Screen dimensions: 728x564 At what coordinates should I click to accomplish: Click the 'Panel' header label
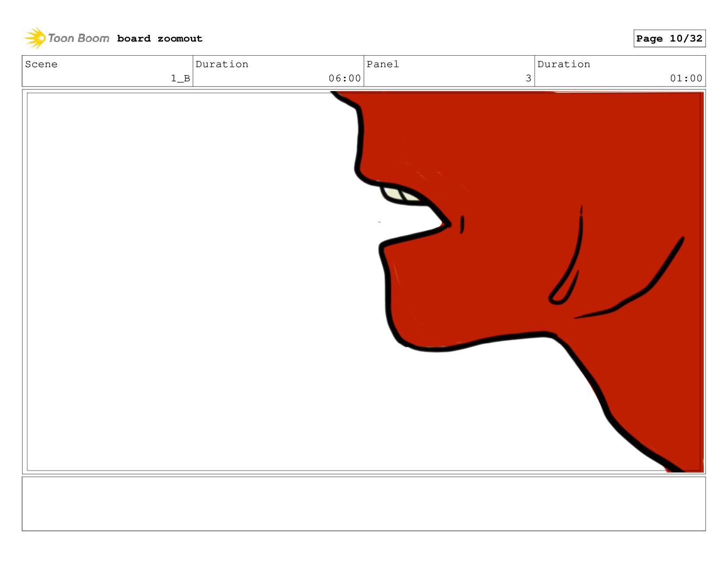pyautogui.click(x=383, y=64)
